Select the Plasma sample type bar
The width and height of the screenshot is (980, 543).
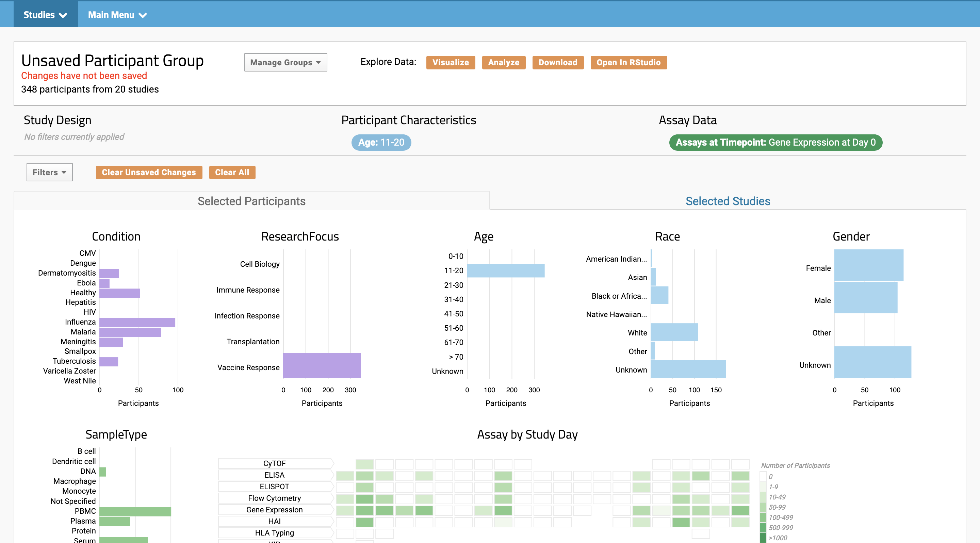pyautogui.click(x=115, y=521)
